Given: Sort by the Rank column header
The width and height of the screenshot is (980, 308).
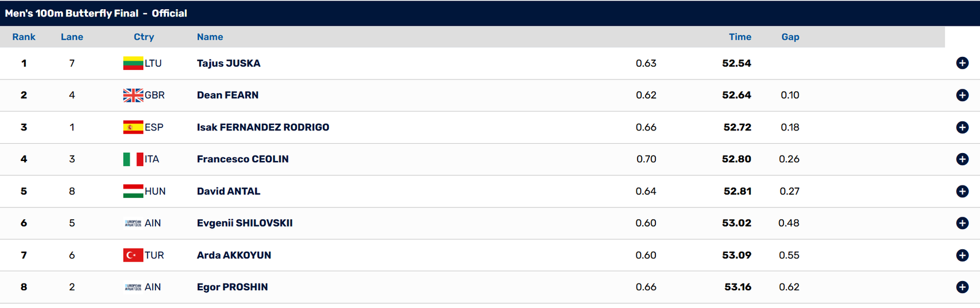Looking at the screenshot, I should tap(24, 37).
